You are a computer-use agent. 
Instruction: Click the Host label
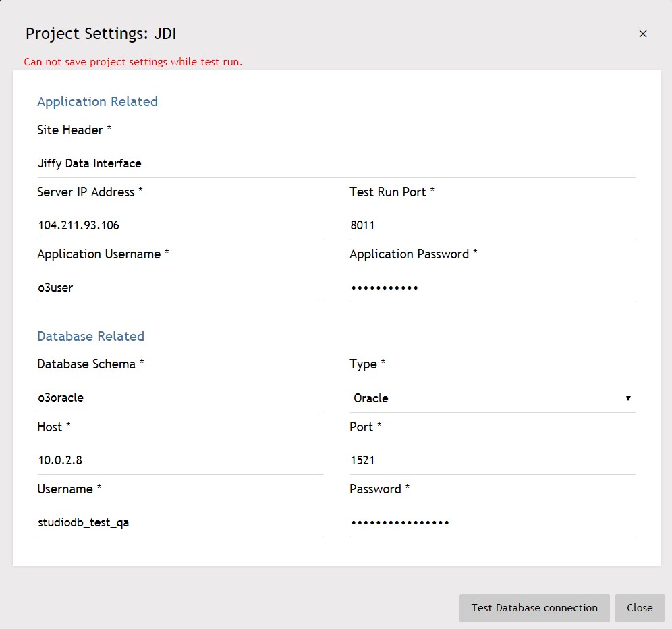[x=53, y=427]
